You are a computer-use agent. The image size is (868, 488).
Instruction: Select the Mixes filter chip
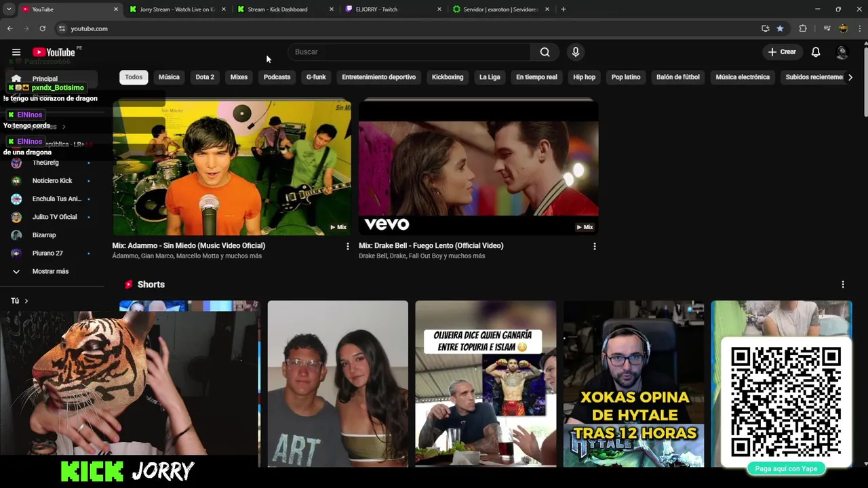pyautogui.click(x=239, y=77)
